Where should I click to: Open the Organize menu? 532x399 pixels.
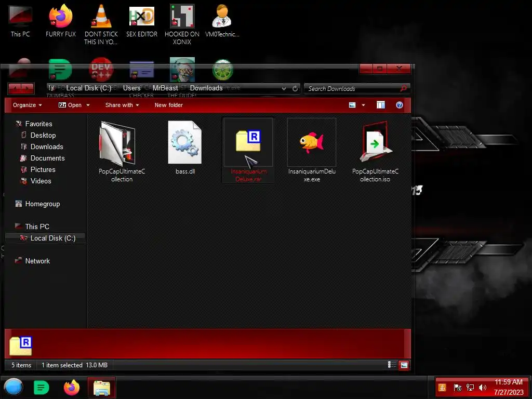(x=27, y=105)
